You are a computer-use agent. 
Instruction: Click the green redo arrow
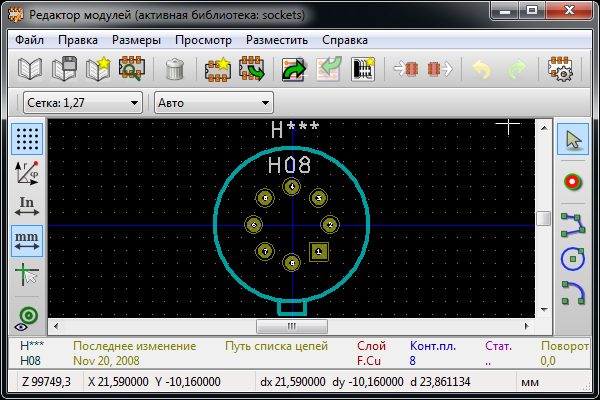click(x=516, y=69)
